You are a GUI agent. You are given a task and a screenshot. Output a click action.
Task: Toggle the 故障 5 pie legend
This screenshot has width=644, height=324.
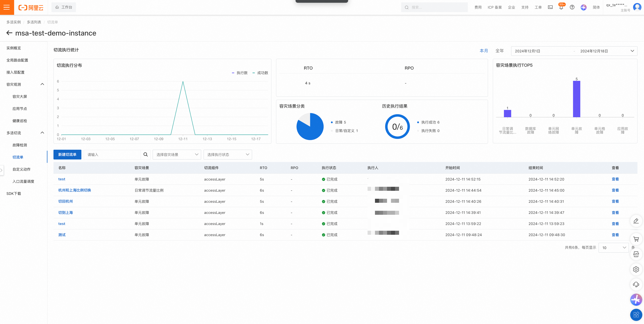[338, 122]
